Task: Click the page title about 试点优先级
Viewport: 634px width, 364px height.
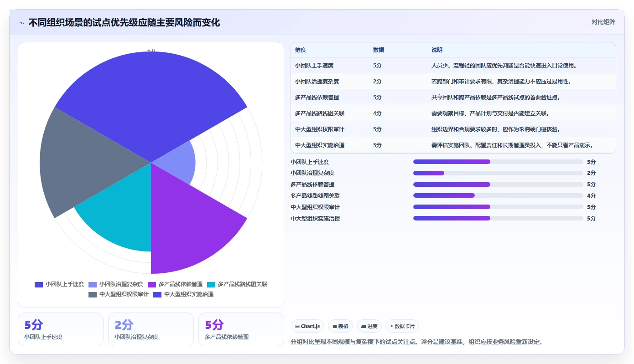Action: 124,22
